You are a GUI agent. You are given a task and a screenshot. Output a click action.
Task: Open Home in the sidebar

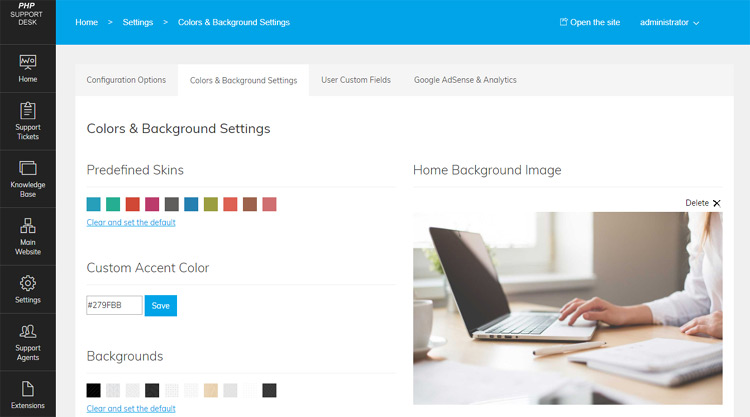tap(28, 69)
